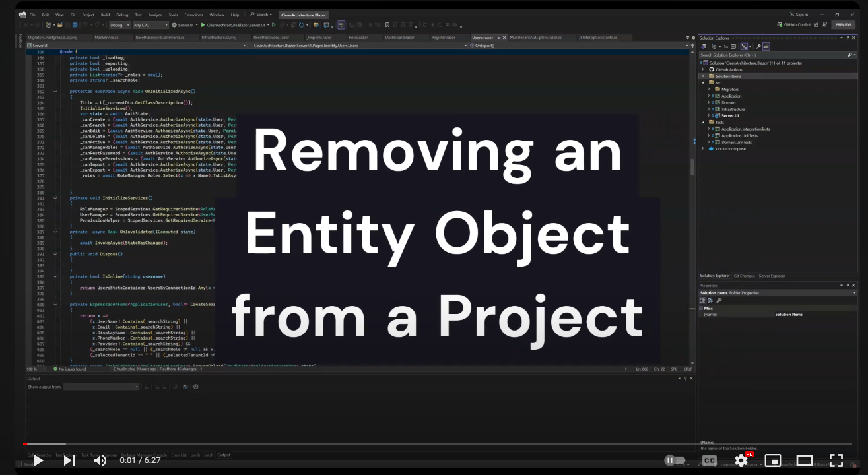Enter fullscreen video mode
Viewport: 868px width, 475px height.
(836, 460)
